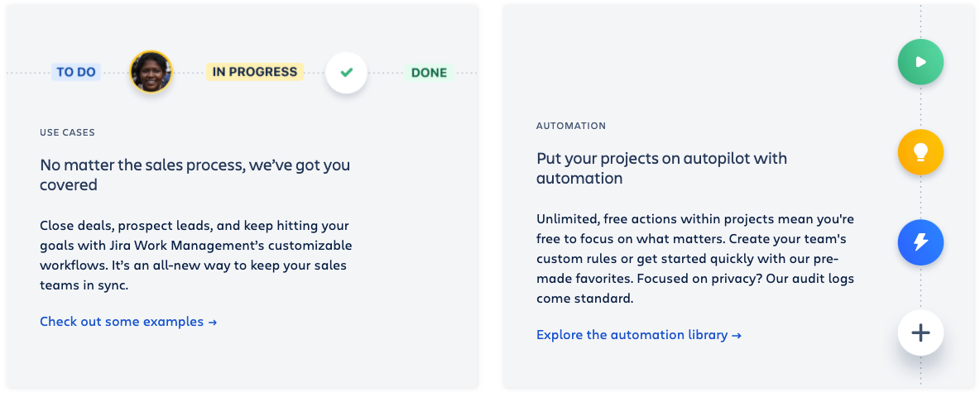Click the white plus icon
The image size is (980, 397).
(920, 332)
